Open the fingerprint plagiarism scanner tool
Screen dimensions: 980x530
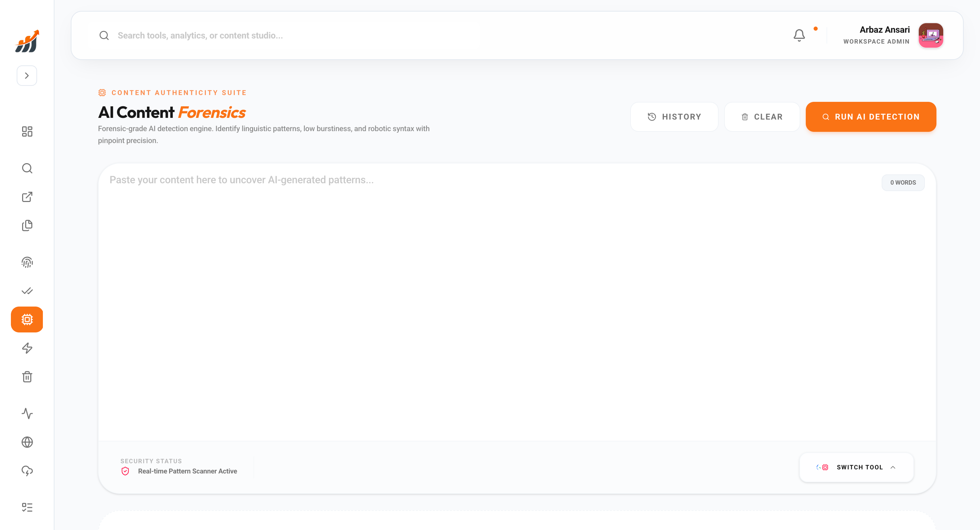pyautogui.click(x=27, y=262)
